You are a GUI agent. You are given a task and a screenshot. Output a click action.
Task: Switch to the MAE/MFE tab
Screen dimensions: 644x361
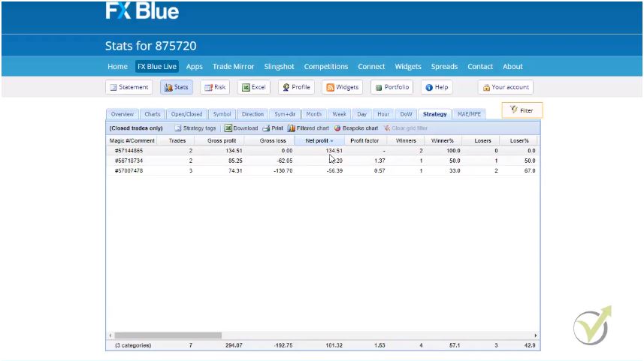click(469, 114)
